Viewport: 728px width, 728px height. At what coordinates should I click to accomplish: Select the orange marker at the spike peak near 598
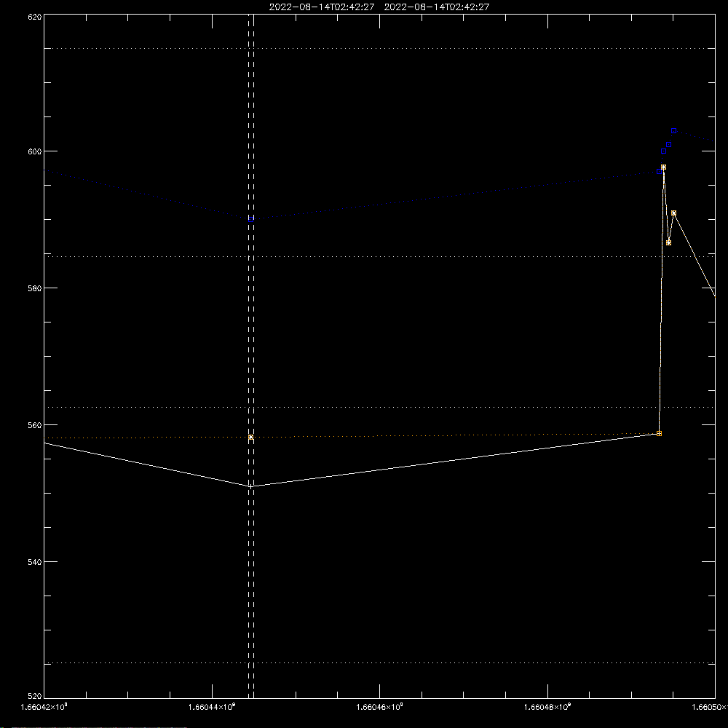coord(663,167)
